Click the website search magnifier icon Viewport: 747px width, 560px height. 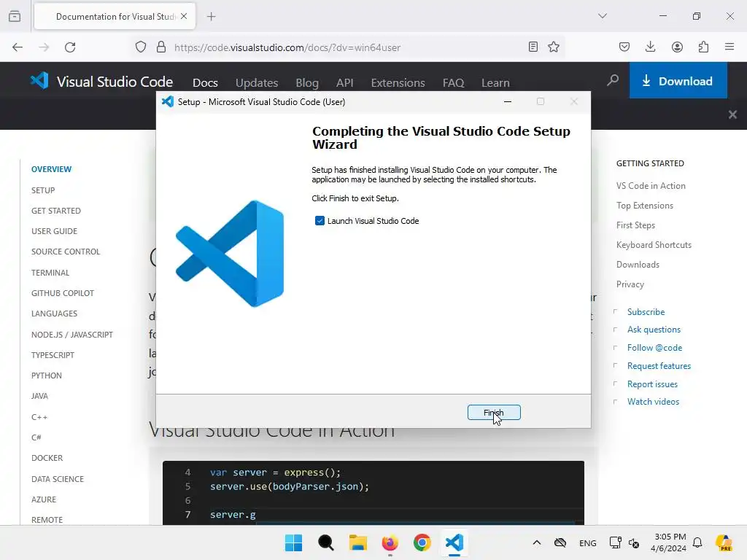[613, 80]
